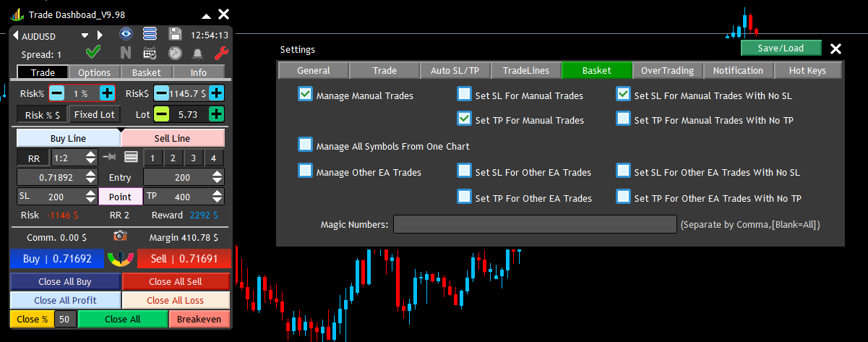Increase Risk% with the plus button

point(107,93)
